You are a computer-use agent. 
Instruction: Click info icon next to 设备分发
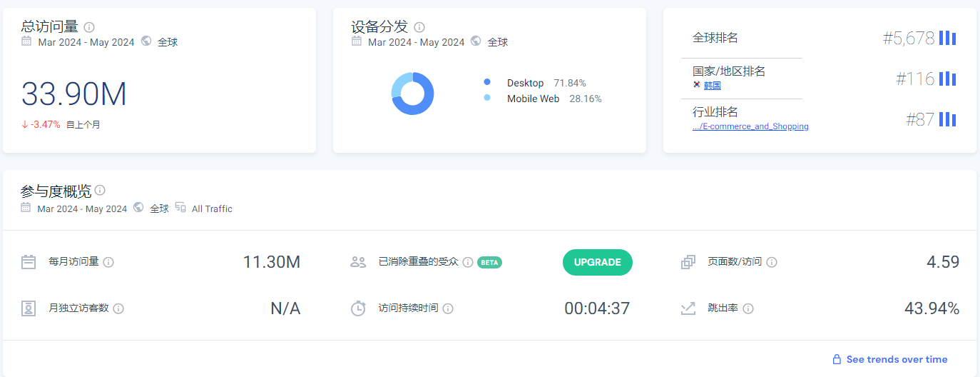point(419,27)
